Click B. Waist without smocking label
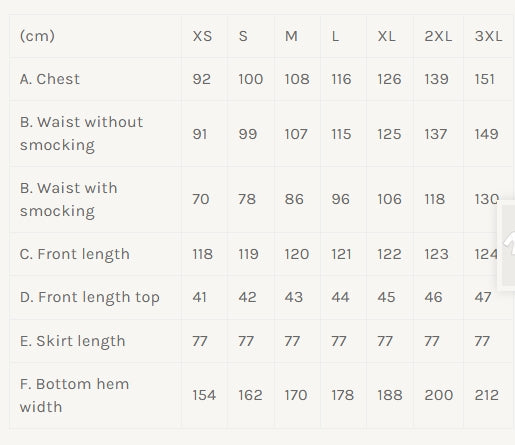This screenshot has width=515, height=445. 81,133
